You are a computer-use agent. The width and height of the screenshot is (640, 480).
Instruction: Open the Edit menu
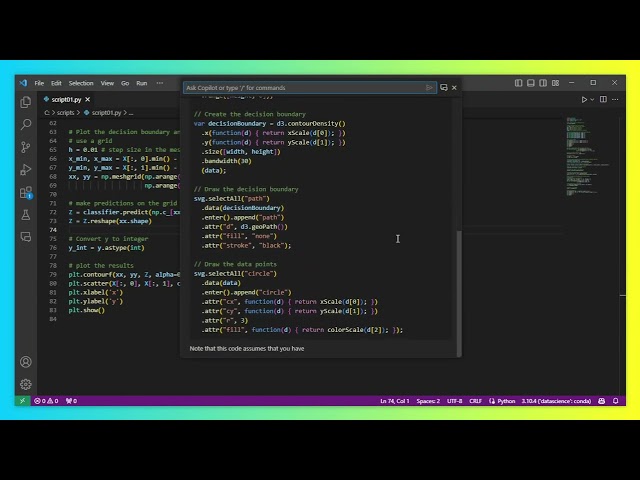56,83
